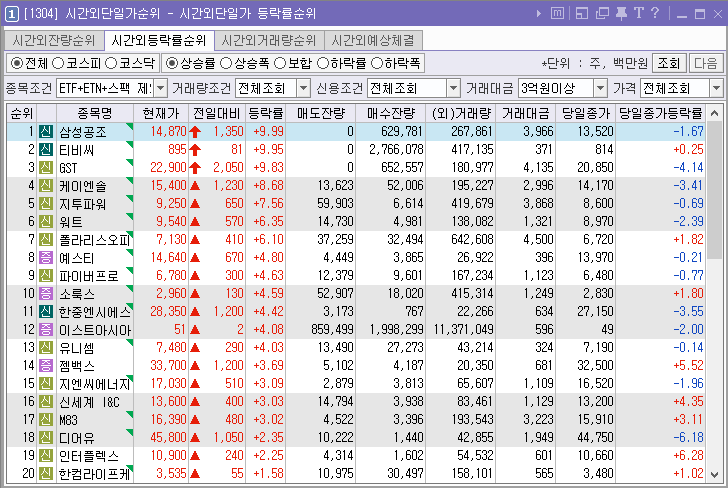Click the window number 1 icon in title bar
The width and height of the screenshot is (728, 488).
[12, 14]
